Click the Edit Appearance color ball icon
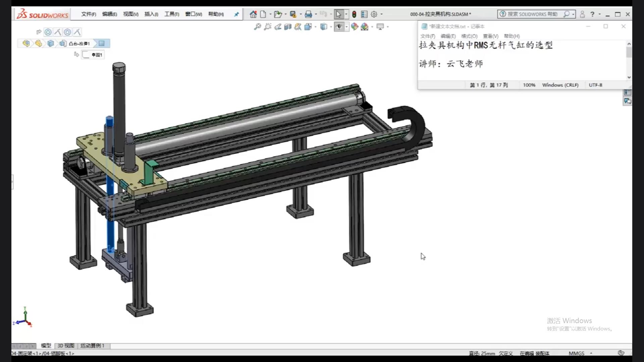Image resolution: width=644 pixels, height=362 pixels. click(x=355, y=26)
